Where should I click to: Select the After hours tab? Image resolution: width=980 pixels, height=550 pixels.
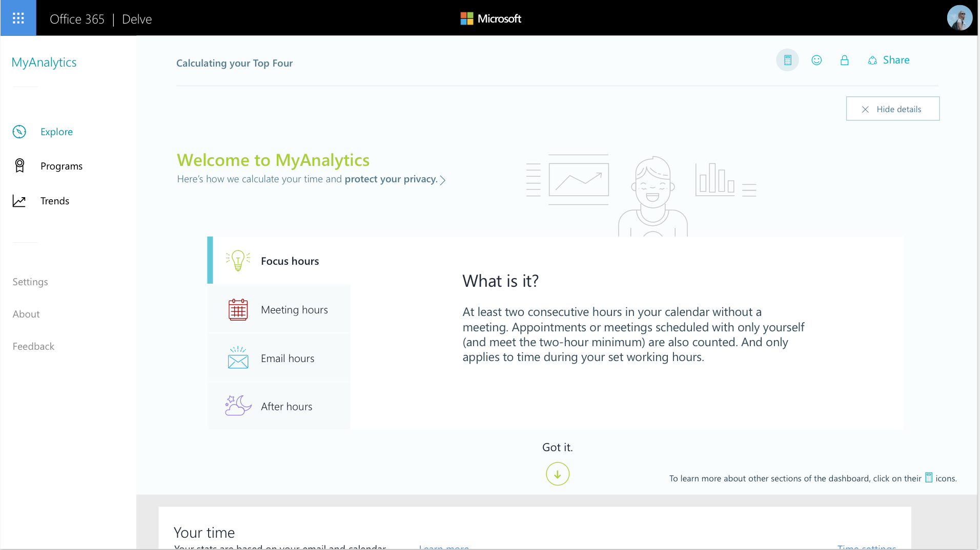coord(286,407)
